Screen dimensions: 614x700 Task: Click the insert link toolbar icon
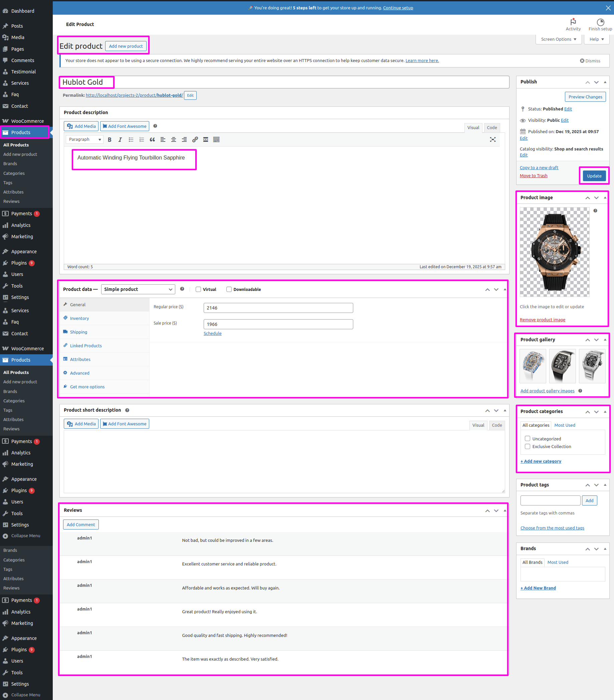[195, 139]
